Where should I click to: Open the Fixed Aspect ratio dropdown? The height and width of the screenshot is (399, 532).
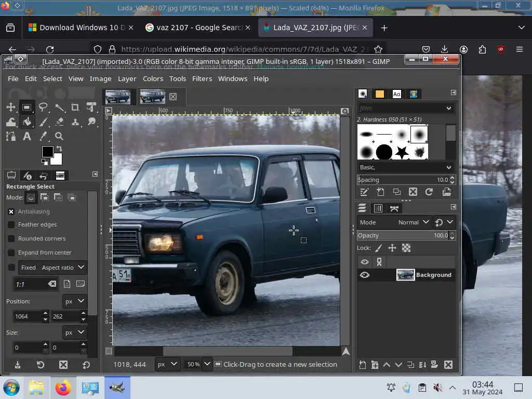tap(52, 268)
